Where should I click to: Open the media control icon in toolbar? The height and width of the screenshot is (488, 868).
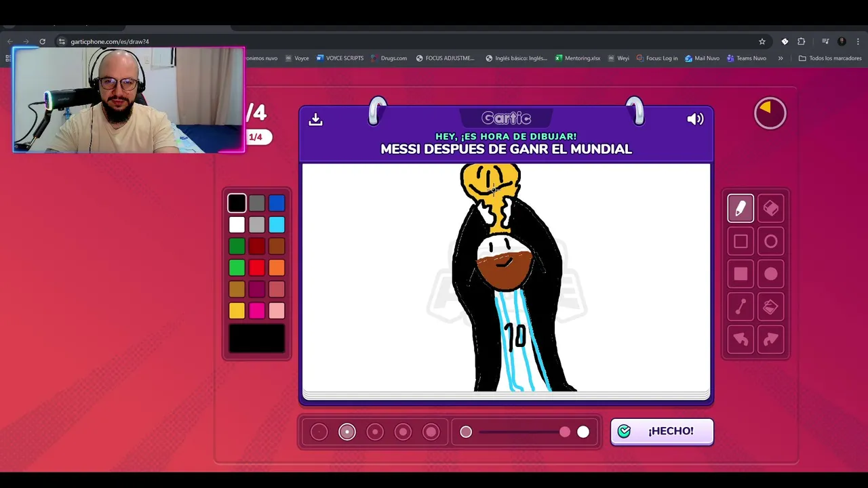[825, 41]
